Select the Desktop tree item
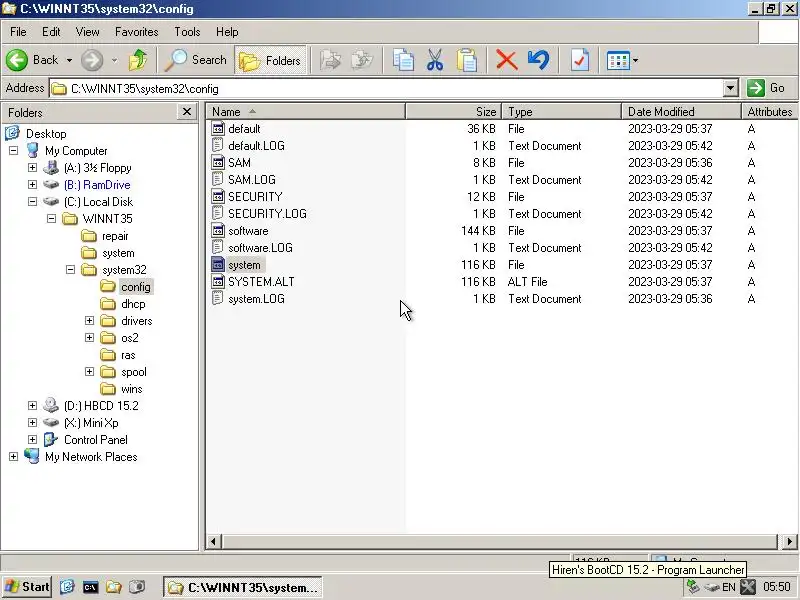 [46, 134]
